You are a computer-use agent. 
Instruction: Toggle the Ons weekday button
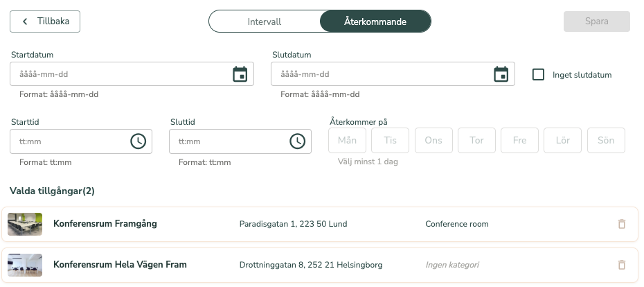click(433, 140)
